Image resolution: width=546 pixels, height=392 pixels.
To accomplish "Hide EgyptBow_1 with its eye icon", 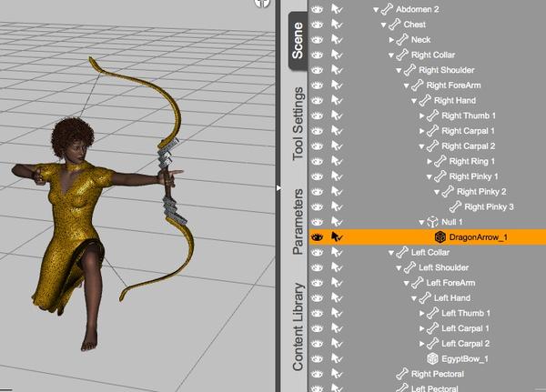I will [x=317, y=358].
